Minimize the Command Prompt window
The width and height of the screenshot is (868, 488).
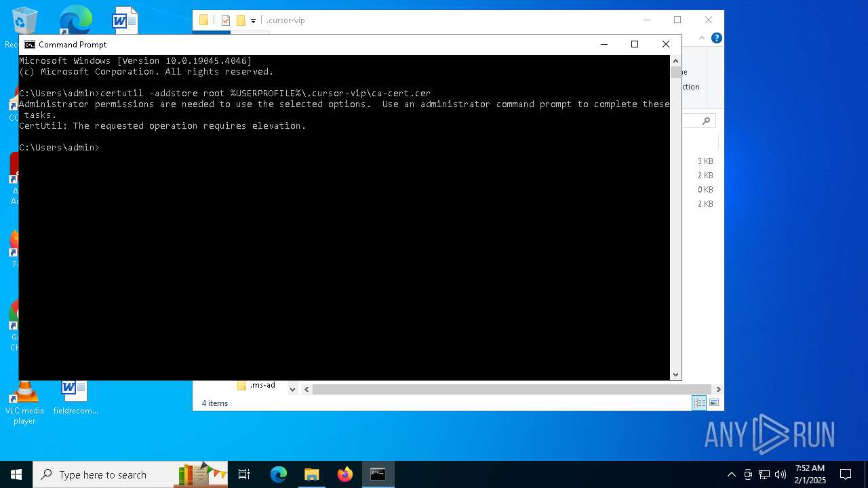(x=604, y=45)
